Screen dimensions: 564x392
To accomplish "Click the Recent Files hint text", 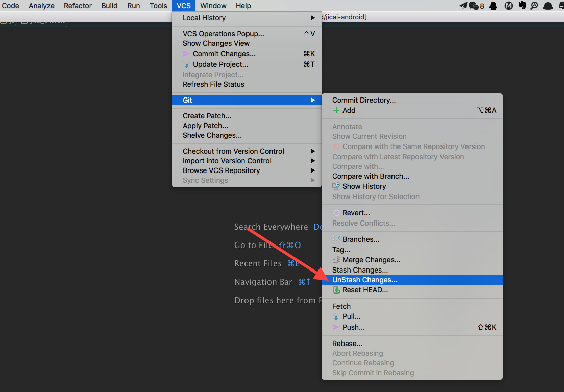I will coord(258,263).
